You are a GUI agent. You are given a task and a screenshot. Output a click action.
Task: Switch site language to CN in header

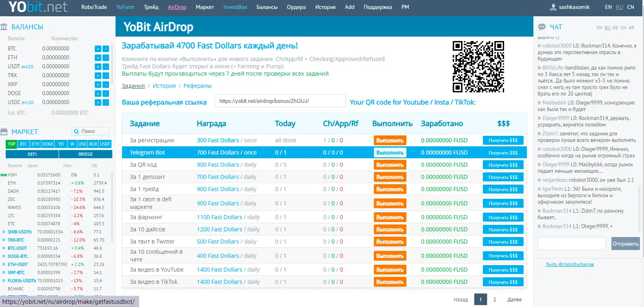point(630,7)
